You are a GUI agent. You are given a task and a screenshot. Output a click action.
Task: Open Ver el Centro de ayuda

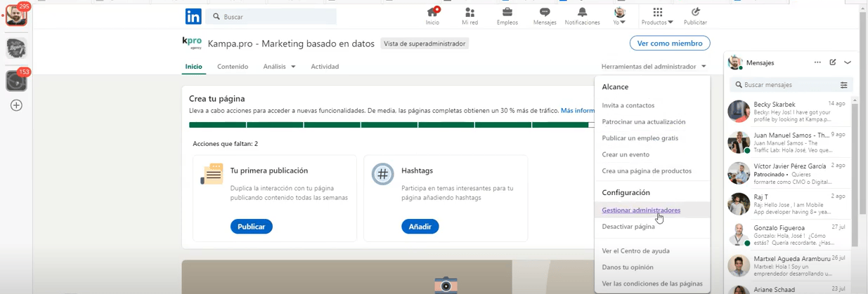pos(635,250)
